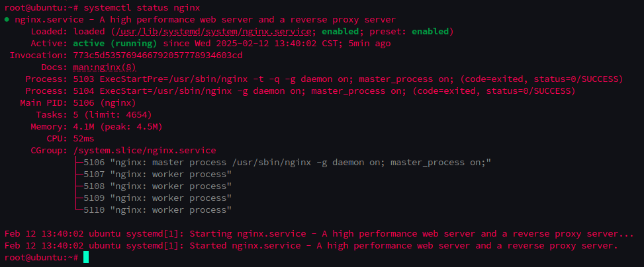The height and width of the screenshot is (267, 644).
Task: Click the green status dot before nginx.service
Action: coord(7,20)
